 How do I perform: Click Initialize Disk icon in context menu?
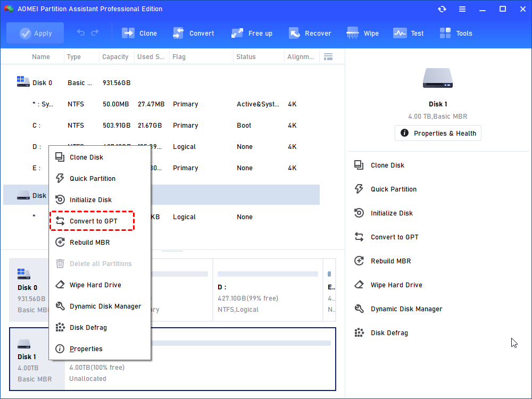coord(60,199)
